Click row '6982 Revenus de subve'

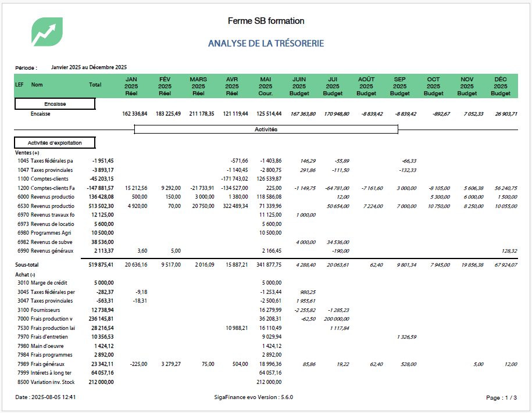tap(266, 242)
